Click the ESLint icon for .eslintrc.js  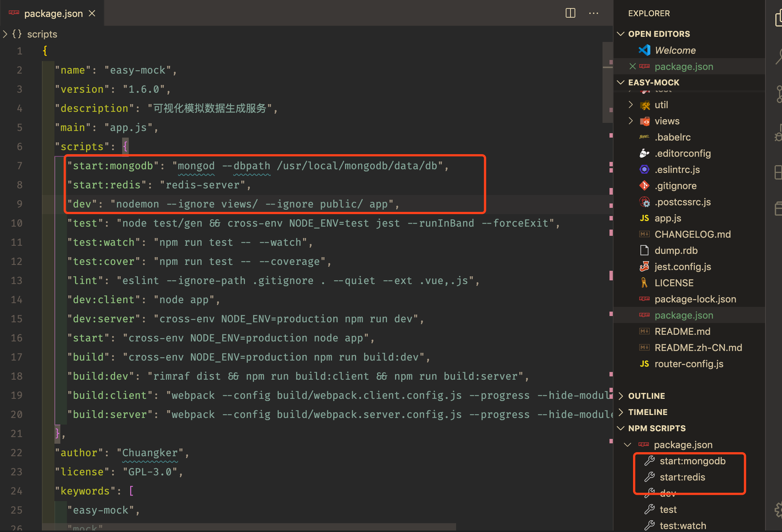pyautogui.click(x=644, y=170)
